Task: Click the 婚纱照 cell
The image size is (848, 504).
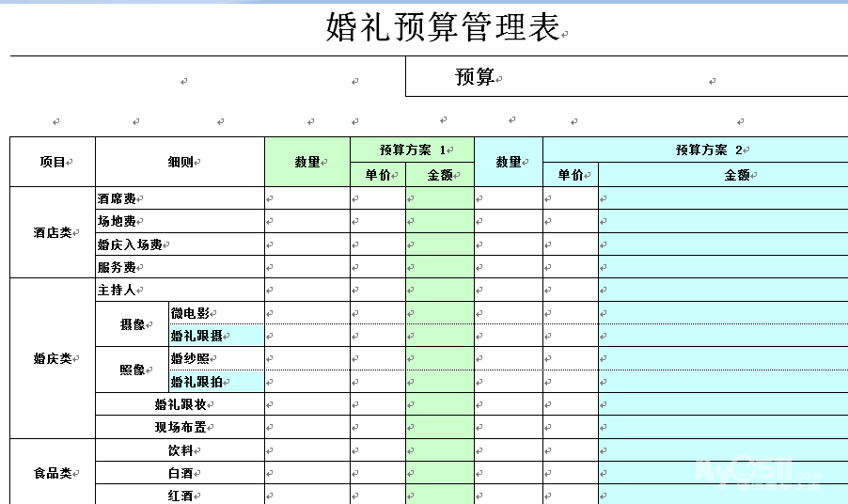Action: (190, 358)
